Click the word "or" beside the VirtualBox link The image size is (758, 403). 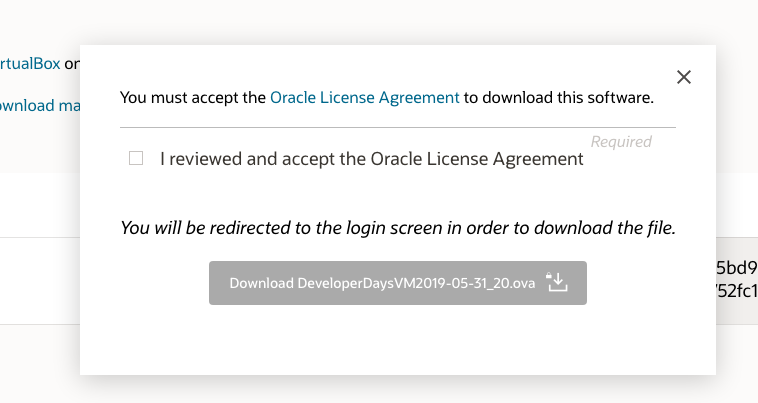point(71,63)
